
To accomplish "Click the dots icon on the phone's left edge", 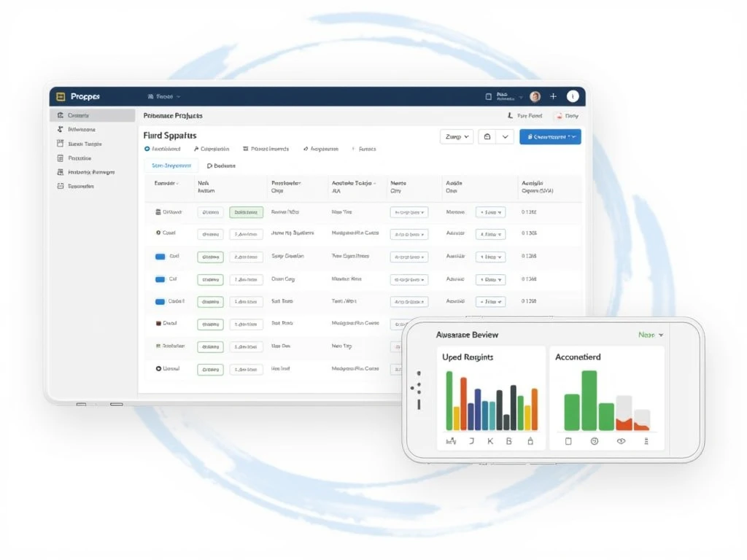I will (417, 388).
